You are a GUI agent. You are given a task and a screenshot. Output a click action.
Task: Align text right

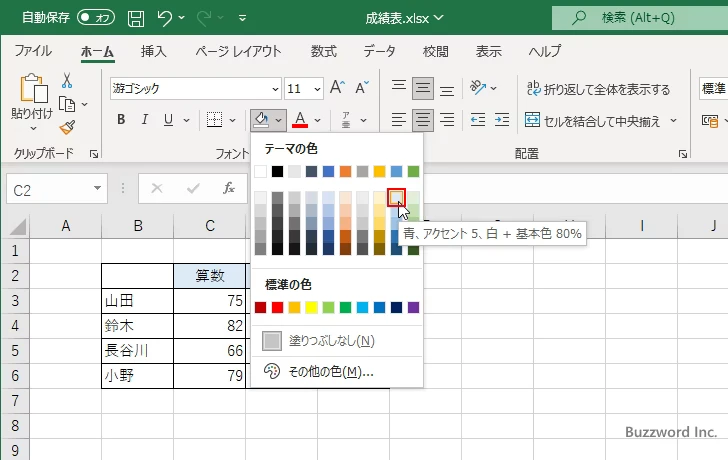click(x=447, y=120)
